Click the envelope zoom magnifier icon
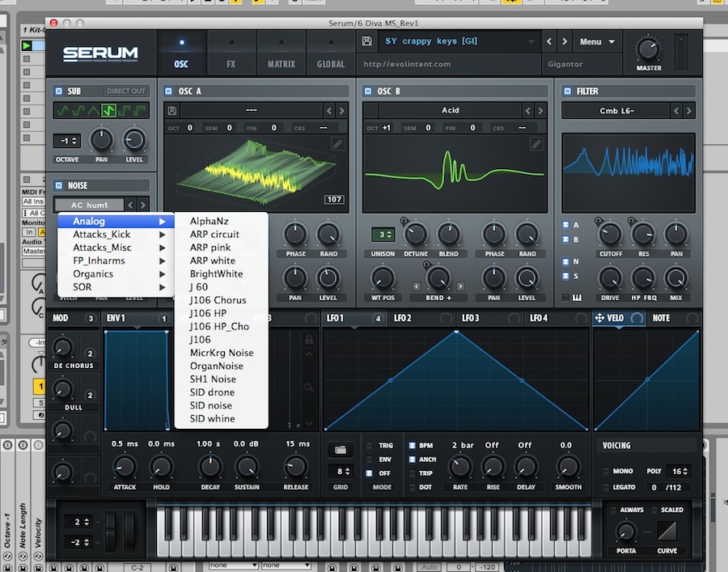Image resolution: width=728 pixels, height=572 pixels. coord(309,386)
